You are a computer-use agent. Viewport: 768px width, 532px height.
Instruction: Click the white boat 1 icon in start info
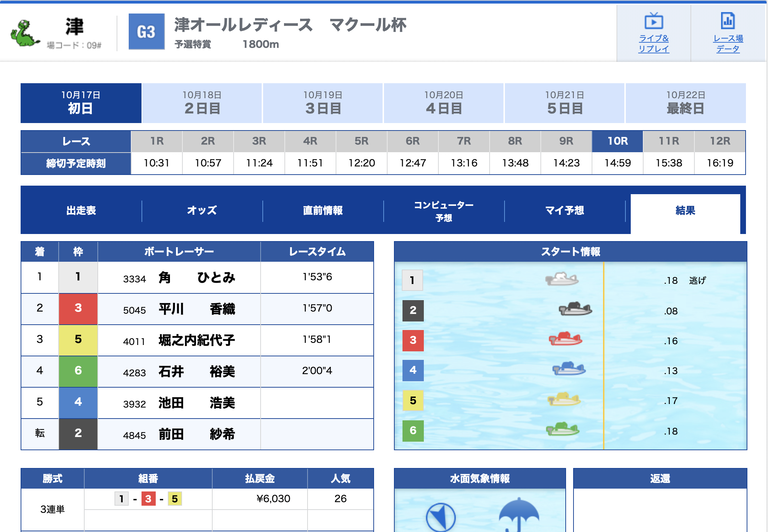point(562,279)
